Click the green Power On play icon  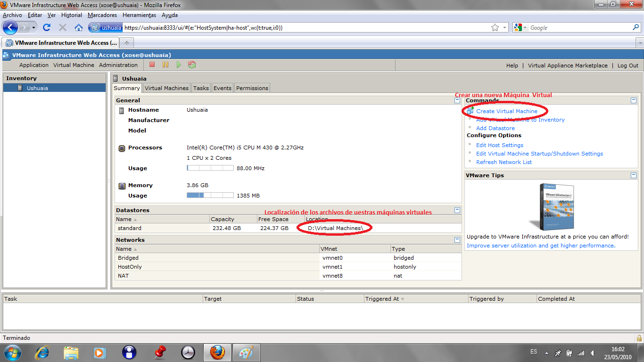pyautogui.click(x=179, y=65)
